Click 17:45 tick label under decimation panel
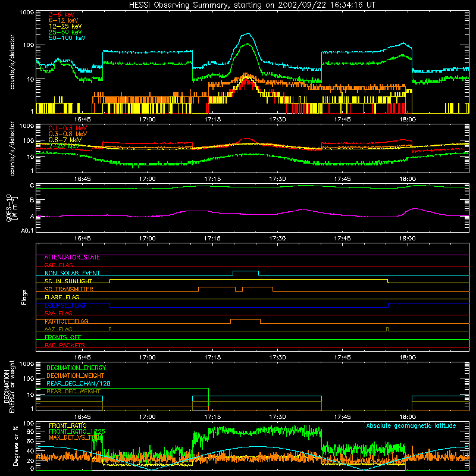 (343, 417)
